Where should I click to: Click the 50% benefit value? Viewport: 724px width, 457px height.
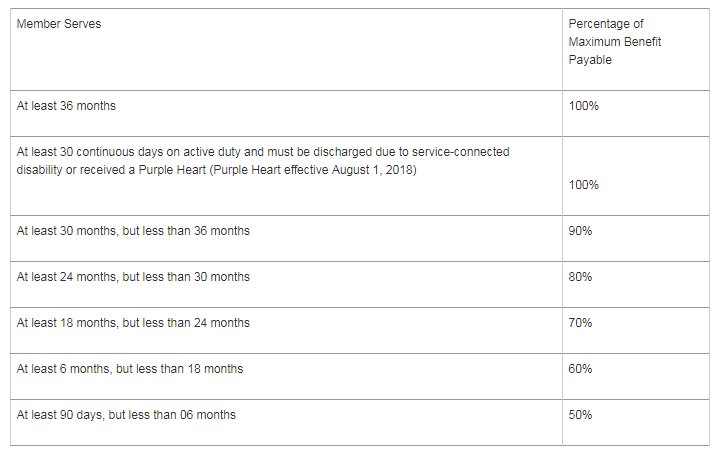tap(580, 414)
